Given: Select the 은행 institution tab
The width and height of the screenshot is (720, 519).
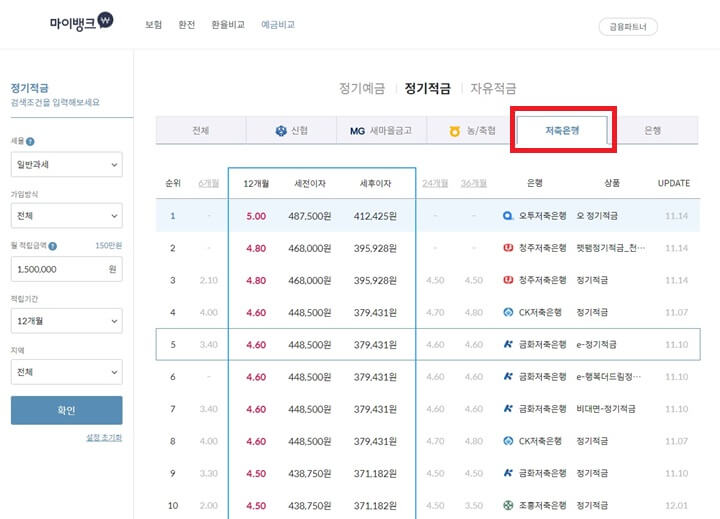Looking at the screenshot, I should [652, 130].
